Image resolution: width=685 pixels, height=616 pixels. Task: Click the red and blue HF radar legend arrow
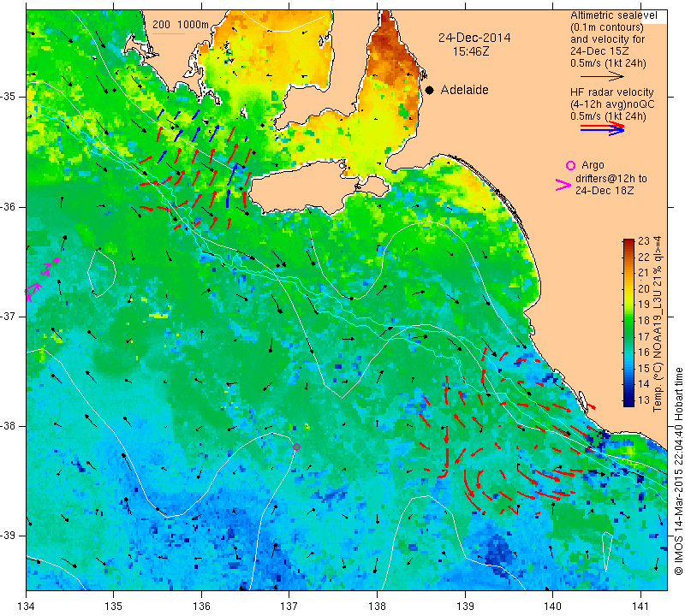603,128
